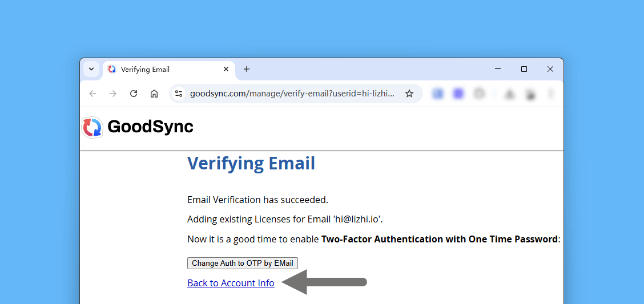Image resolution: width=644 pixels, height=304 pixels.
Task: Navigate back to the previous page
Action: (92, 94)
